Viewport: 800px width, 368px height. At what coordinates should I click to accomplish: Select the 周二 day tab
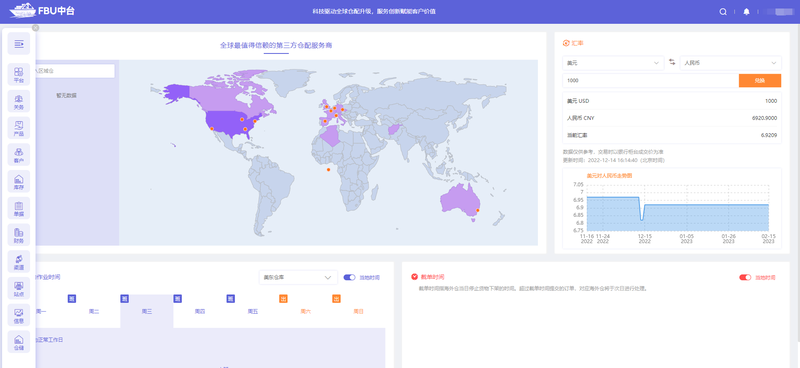94,311
